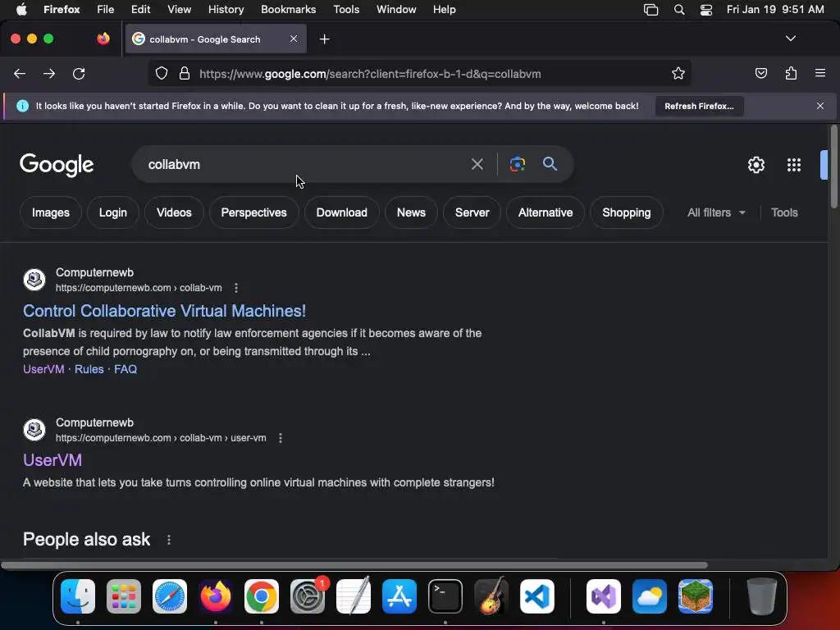
Task: Search by image with Google Lens
Action: point(517,164)
